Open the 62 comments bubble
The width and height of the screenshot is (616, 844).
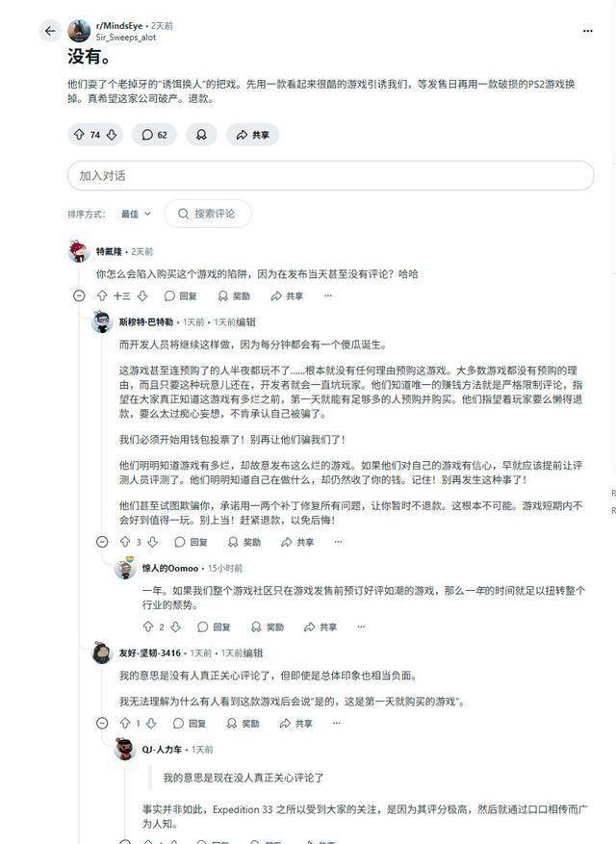pos(154,135)
